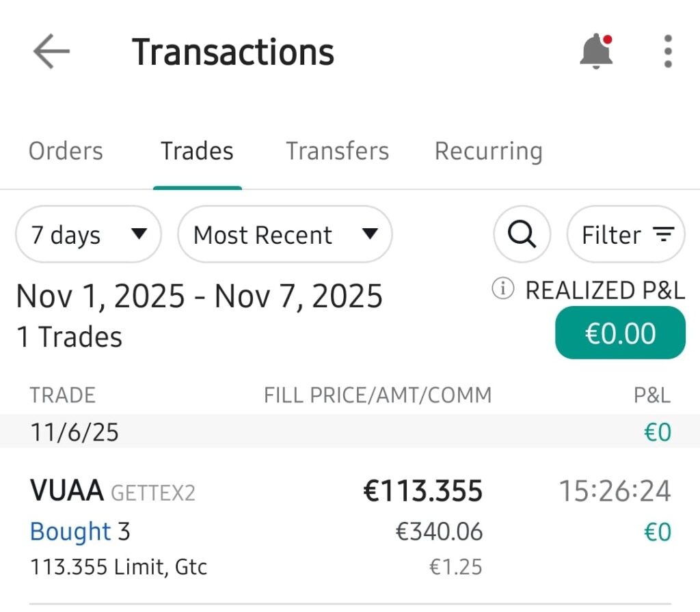Select the Trades tab
The image size is (700, 612).
pyautogui.click(x=197, y=151)
